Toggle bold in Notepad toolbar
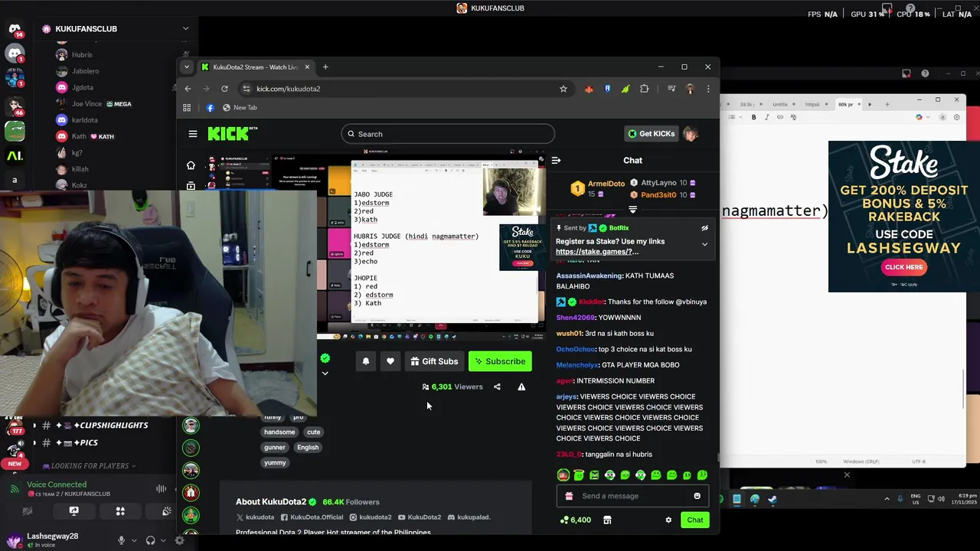980x551 pixels. (x=753, y=117)
